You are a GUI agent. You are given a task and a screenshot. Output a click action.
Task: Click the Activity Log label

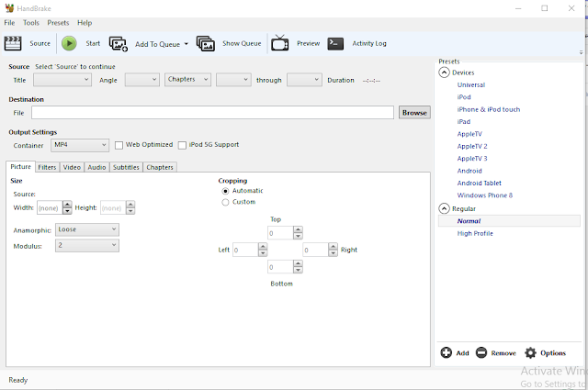[x=369, y=43]
